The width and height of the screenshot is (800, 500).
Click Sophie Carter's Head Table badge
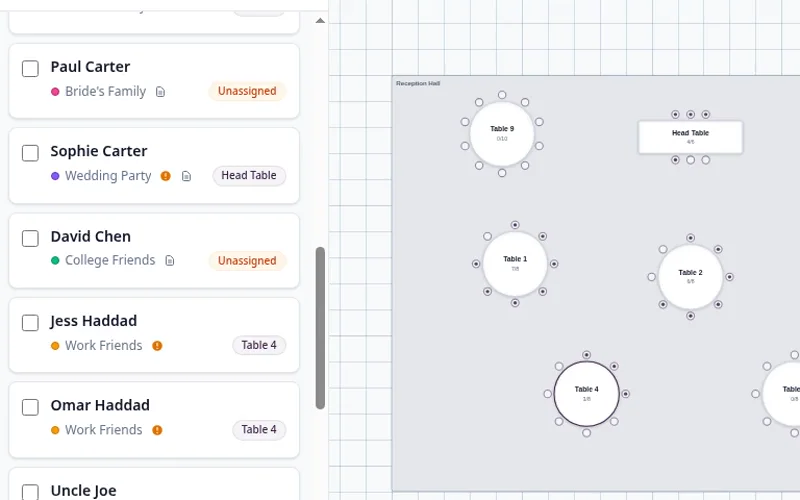pos(249,176)
